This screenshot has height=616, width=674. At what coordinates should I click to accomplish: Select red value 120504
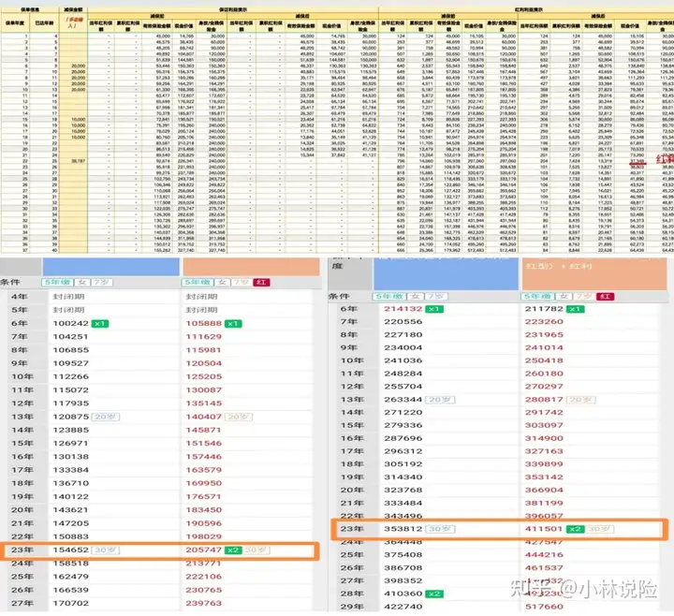pos(204,363)
